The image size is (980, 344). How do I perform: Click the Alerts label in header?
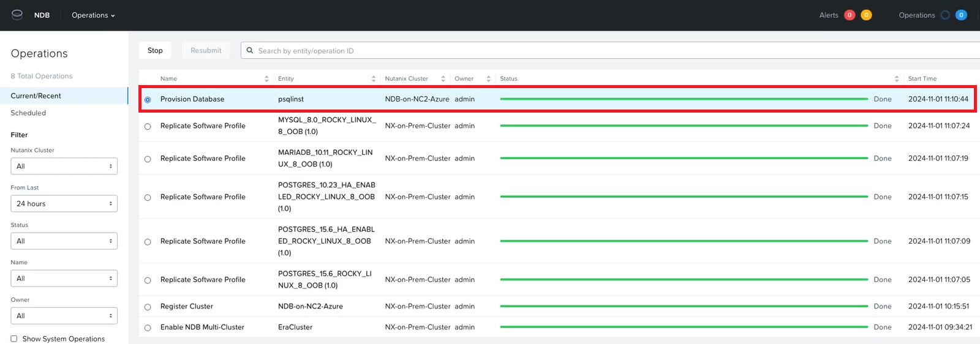829,15
